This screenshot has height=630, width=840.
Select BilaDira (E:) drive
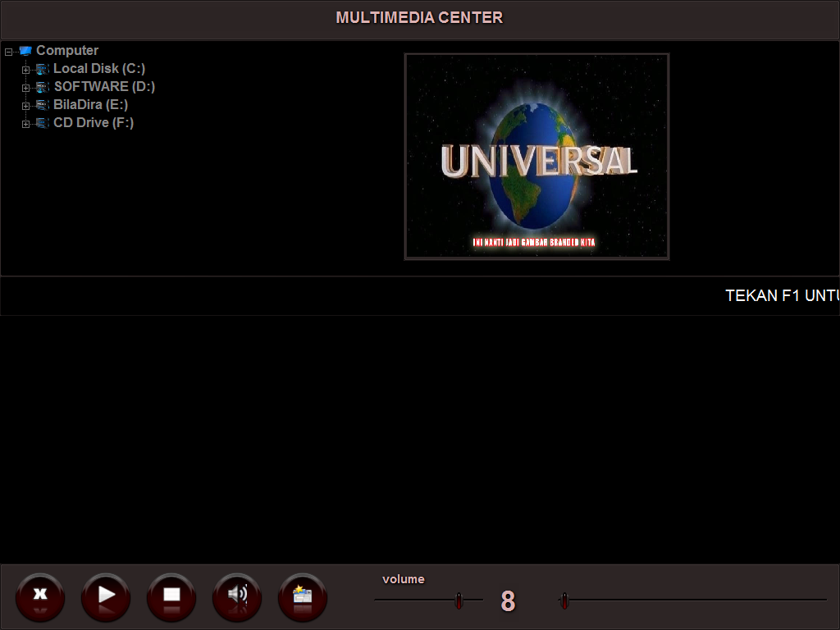tap(90, 104)
